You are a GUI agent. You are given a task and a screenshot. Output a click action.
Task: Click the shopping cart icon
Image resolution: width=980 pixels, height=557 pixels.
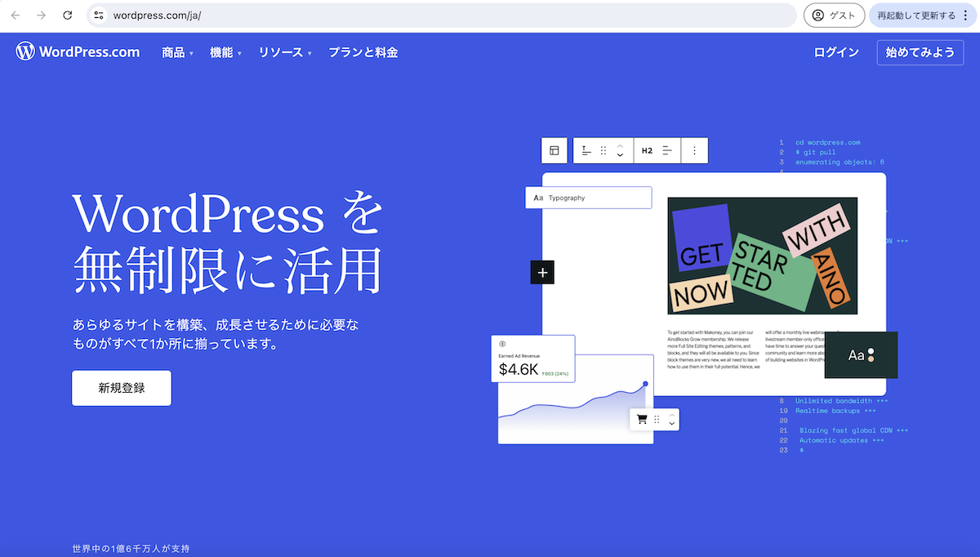(x=642, y=419)
